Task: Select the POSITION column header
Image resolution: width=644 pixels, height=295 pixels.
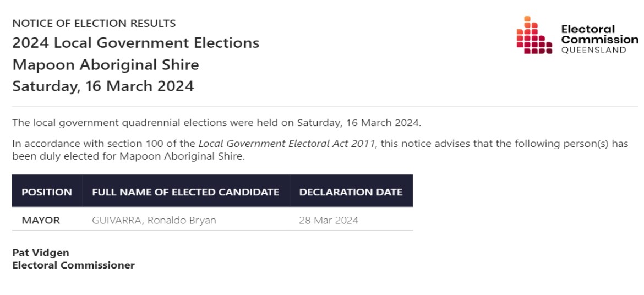Action: tap(47, 192)
